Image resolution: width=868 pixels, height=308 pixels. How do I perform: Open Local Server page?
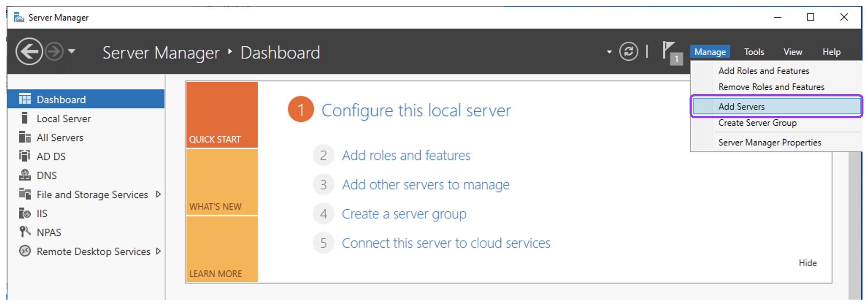86,118
